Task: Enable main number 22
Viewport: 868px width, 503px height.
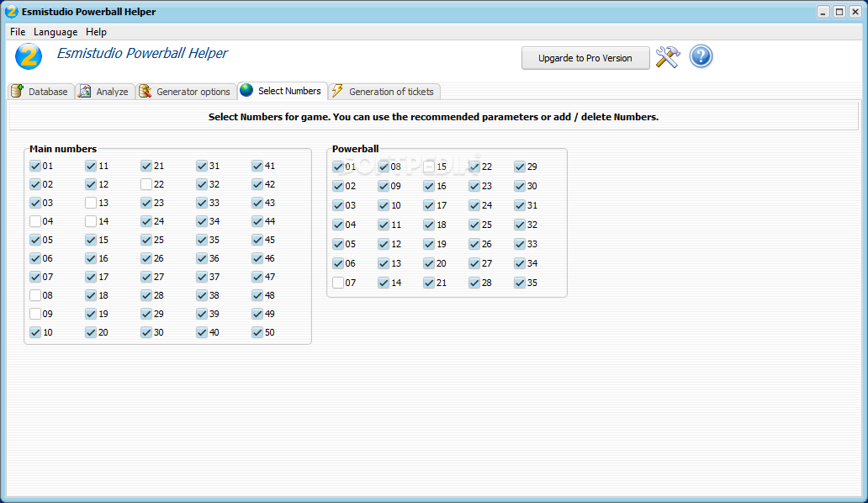Action: (x=146, y=184)
